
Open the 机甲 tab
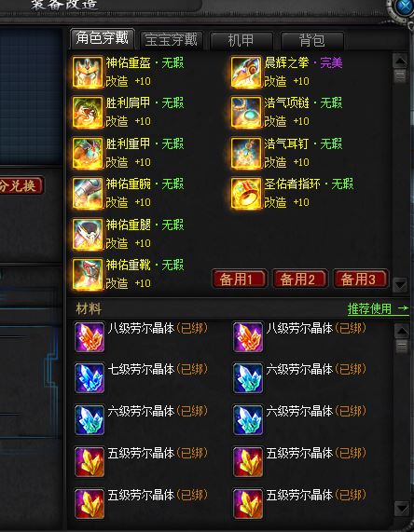click(241, 40)
